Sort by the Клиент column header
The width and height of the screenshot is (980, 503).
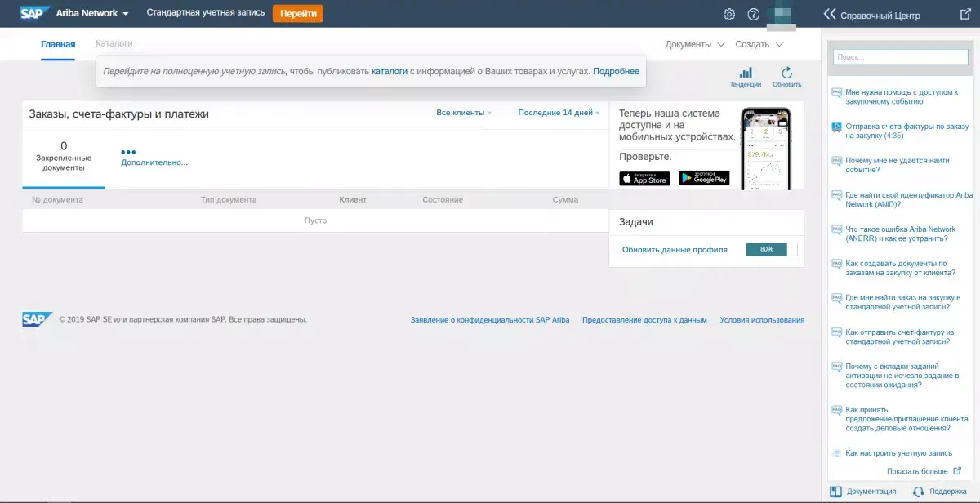(x=353, y=199)
